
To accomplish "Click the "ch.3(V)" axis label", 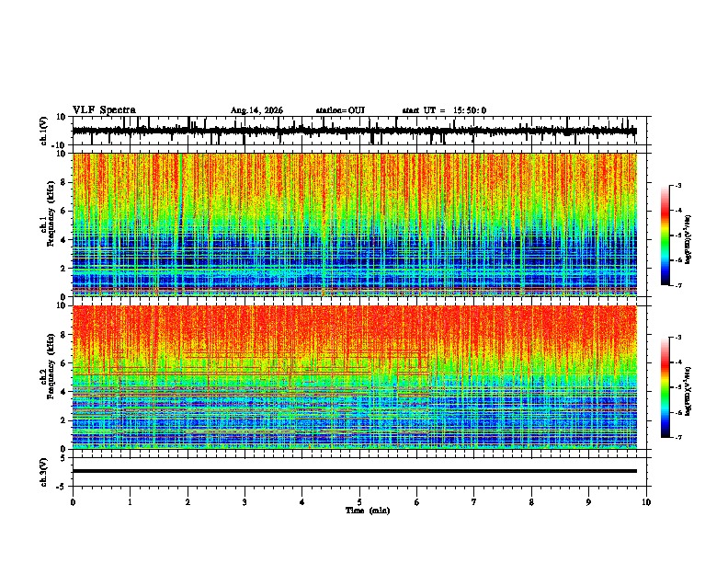I will 44,473.
